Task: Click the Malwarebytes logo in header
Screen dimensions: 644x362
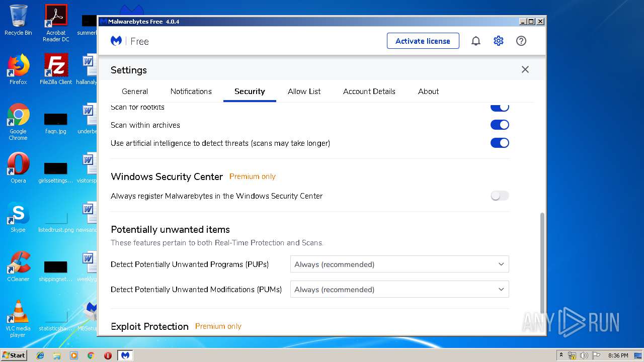Action: tap(116, 41)
